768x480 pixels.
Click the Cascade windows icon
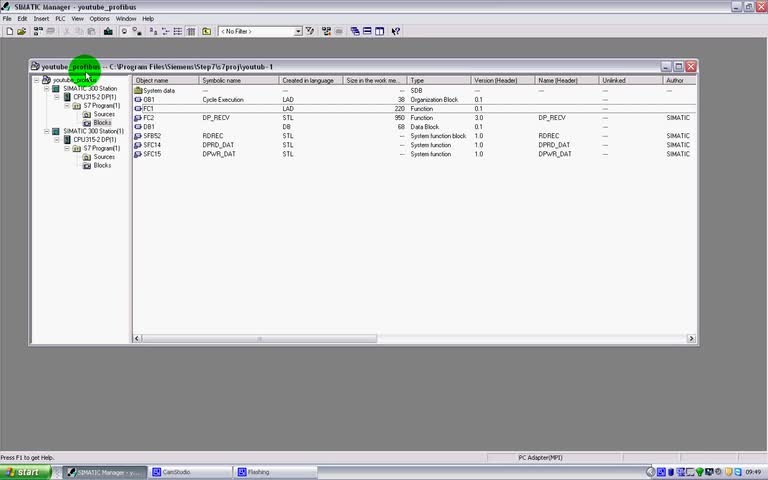pyautogui.click(x=355, y=31)
